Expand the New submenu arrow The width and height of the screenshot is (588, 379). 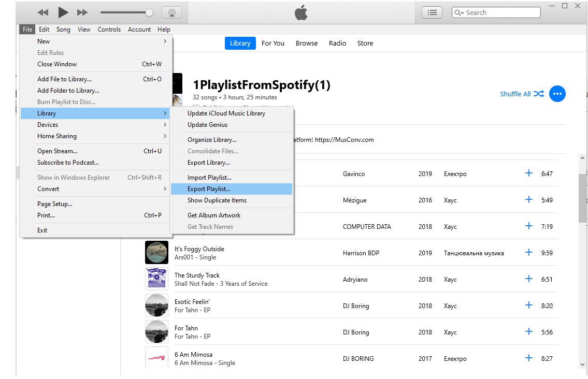click(165, 41)
